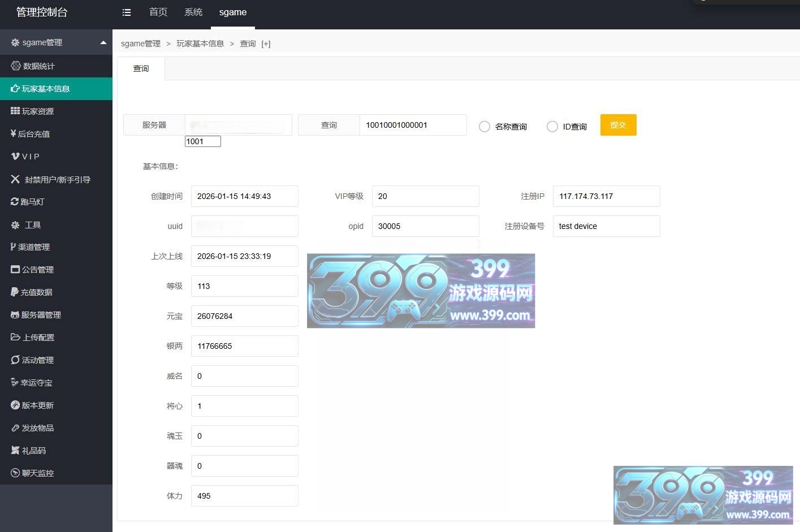Click the 发放物品 link icon

[x=15, y=428]
